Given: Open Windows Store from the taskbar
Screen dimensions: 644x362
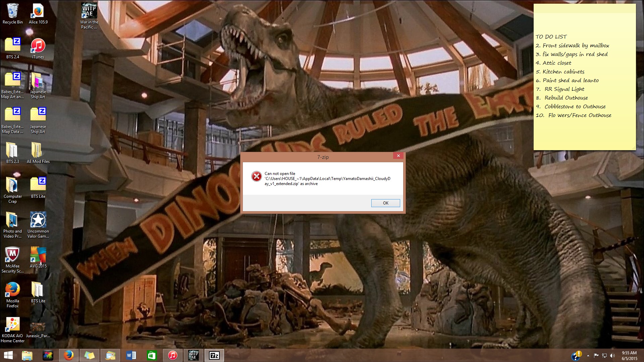Looking at the screenshot, I should [152, 355].
